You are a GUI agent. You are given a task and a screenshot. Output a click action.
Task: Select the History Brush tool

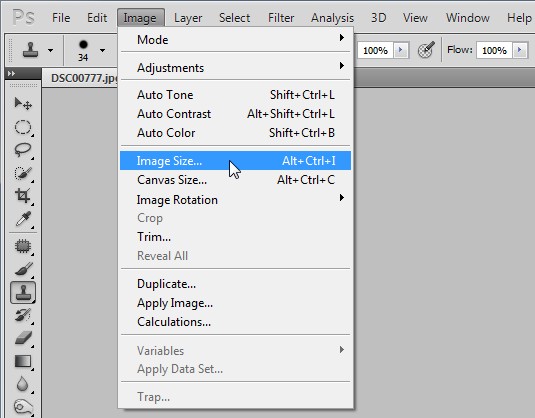click(x=23, y=315)
